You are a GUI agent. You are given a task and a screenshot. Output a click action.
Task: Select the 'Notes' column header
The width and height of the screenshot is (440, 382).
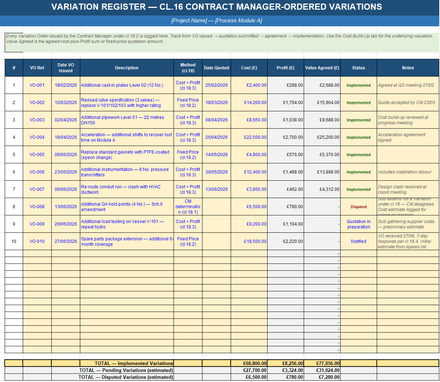tap(408, 68)
